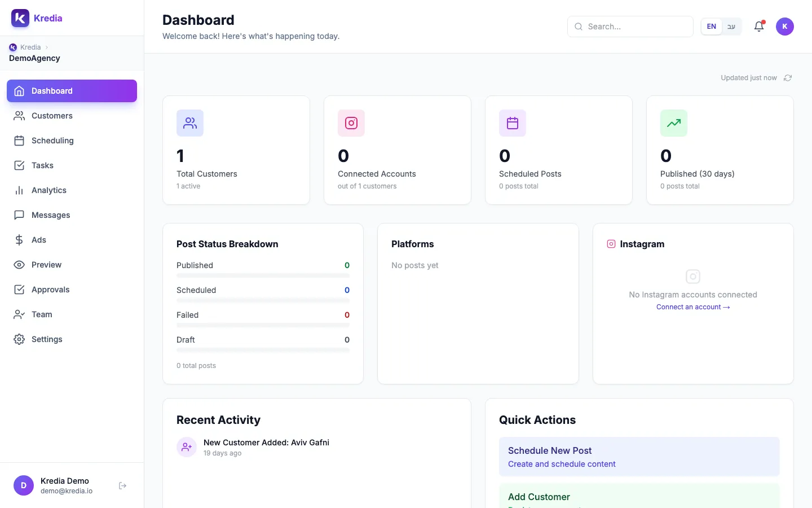Open the user avatar K menu

(x=785, y=27)
